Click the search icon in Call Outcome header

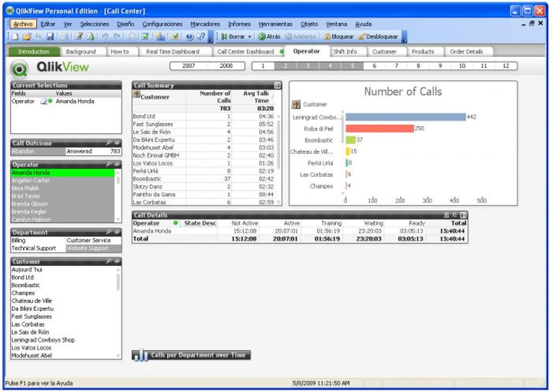(x=109, y=143)
